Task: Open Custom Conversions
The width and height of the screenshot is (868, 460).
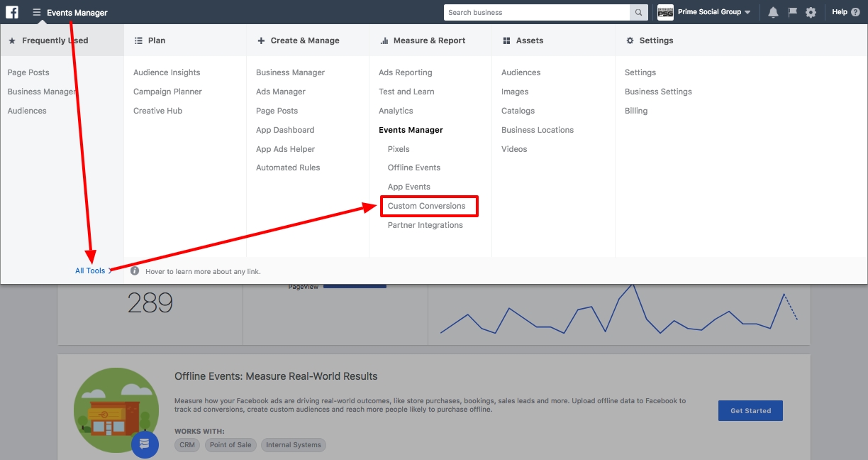Action: (427, 206)
